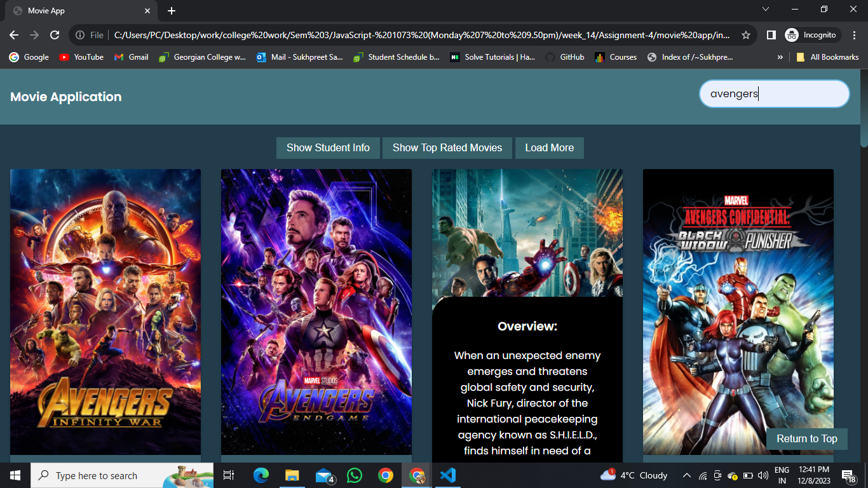868x488 pixels.
Task: Open the Index of /~Sukhpre bookmark
Action: coord(690,57)
